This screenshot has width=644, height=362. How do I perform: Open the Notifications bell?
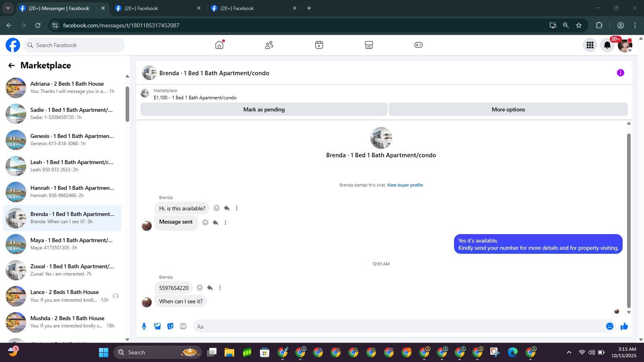[x=607, y=45]
